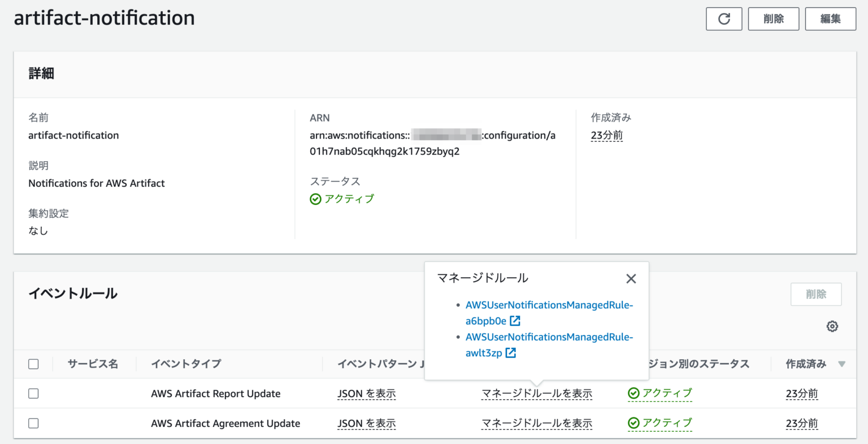Click the ARN value text
868x444 pixels.
(x=433, y=143)
